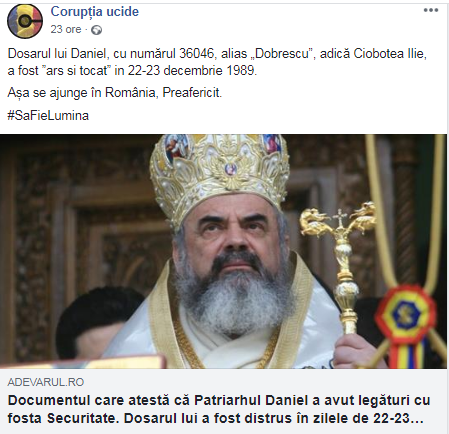Viewport: 449px width, 434px height.
Task: Open the post options three-dot menu
Action: click(x=431, y=10)
